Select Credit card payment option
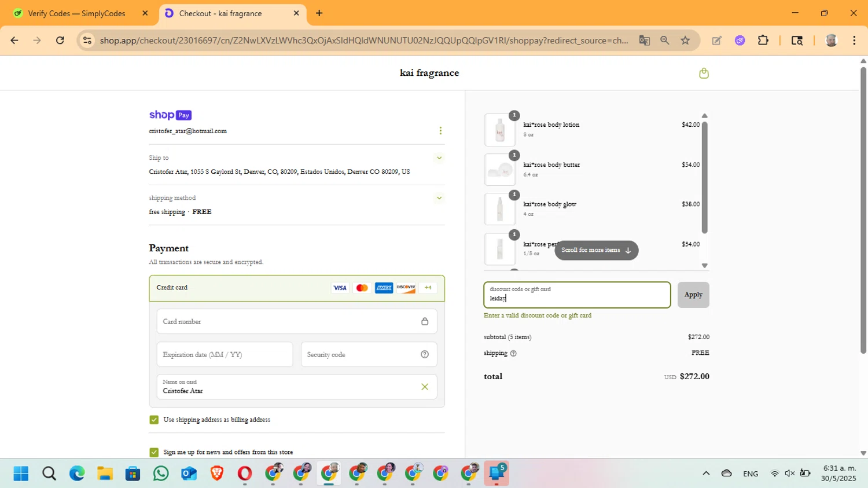The width and height of the screenshot is (868, 488). click(297, 288)
